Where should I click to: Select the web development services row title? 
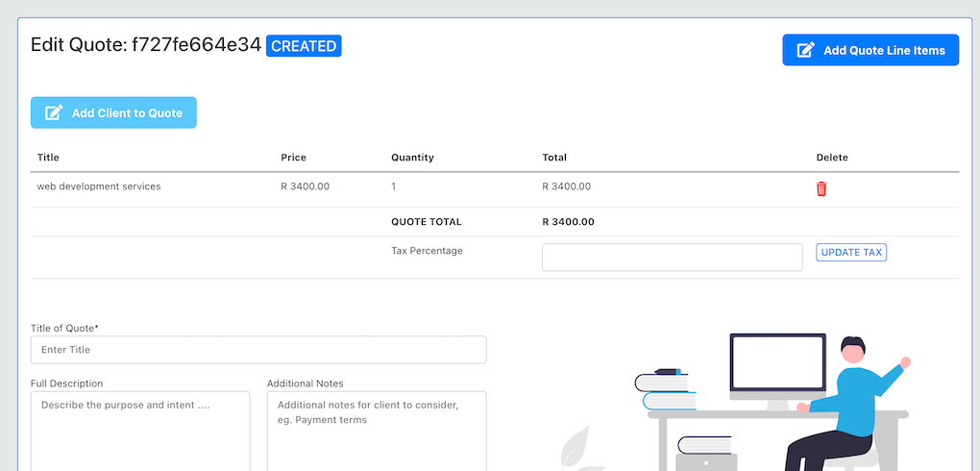coord(99,186)
